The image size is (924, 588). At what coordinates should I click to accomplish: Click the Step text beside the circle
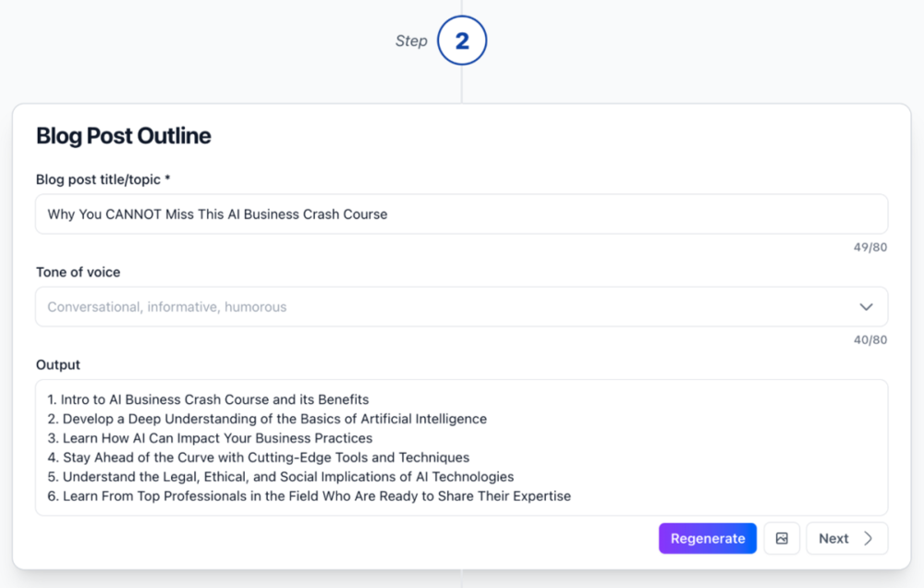(411, 41)
